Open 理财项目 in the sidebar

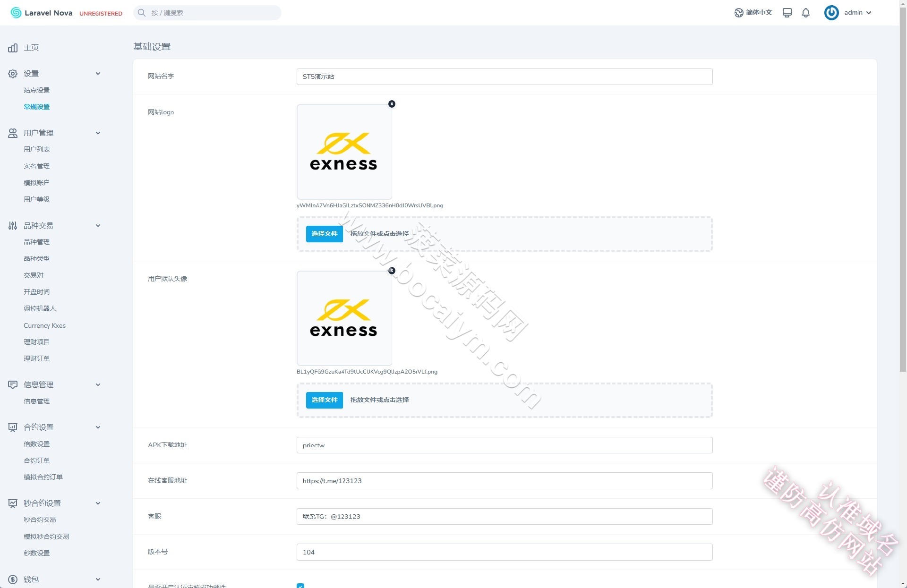point(37,342)
